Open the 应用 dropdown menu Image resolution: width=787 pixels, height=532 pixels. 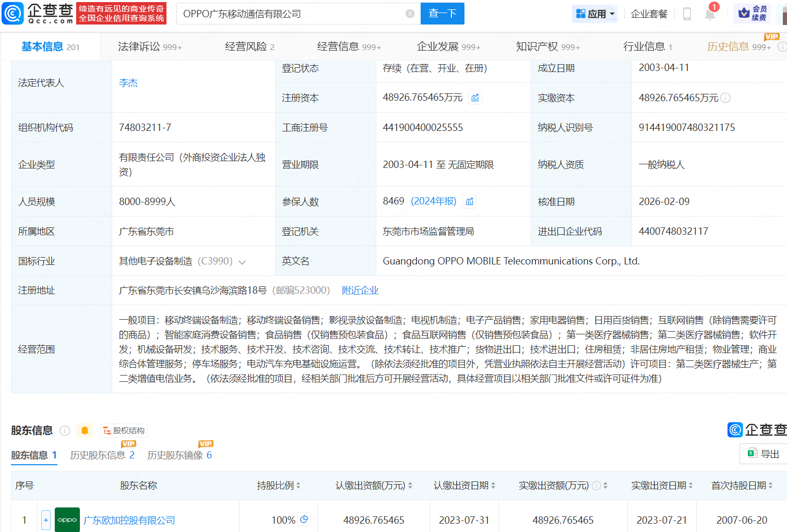pyautogui.click(x=595, y=14)
